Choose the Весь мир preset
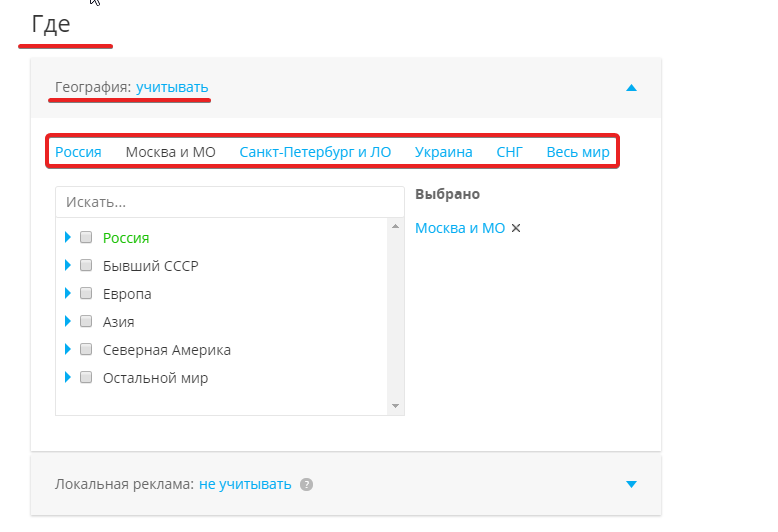 [x=578, y=152]
